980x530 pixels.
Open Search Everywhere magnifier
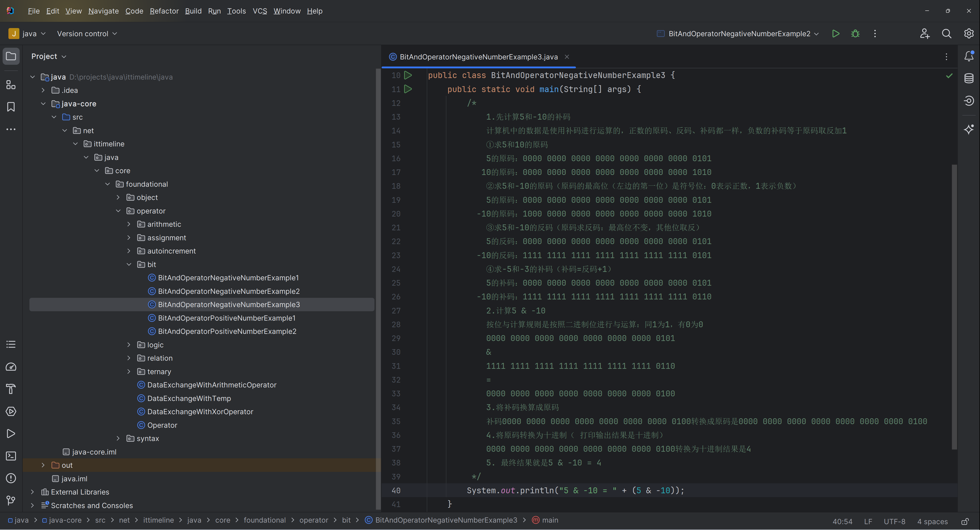click(947, 33)
